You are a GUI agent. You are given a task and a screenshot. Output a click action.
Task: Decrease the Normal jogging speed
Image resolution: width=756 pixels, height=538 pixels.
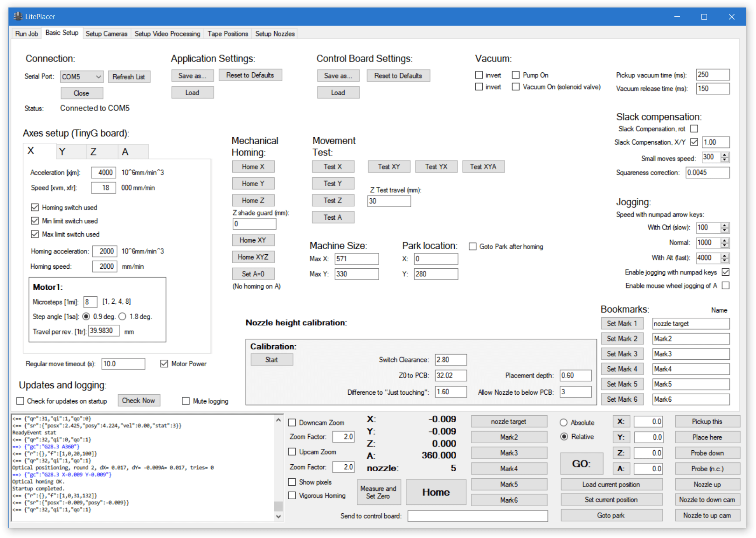click(x=725, y=245)
